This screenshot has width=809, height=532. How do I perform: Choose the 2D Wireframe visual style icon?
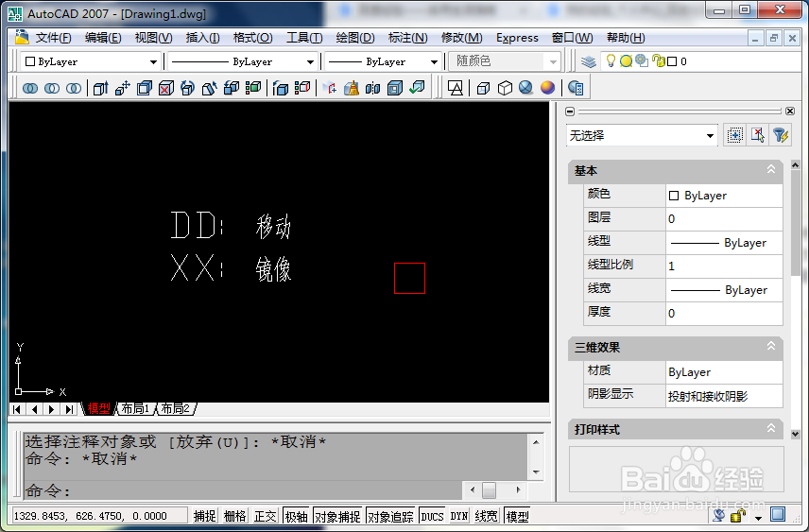point(456,88)
